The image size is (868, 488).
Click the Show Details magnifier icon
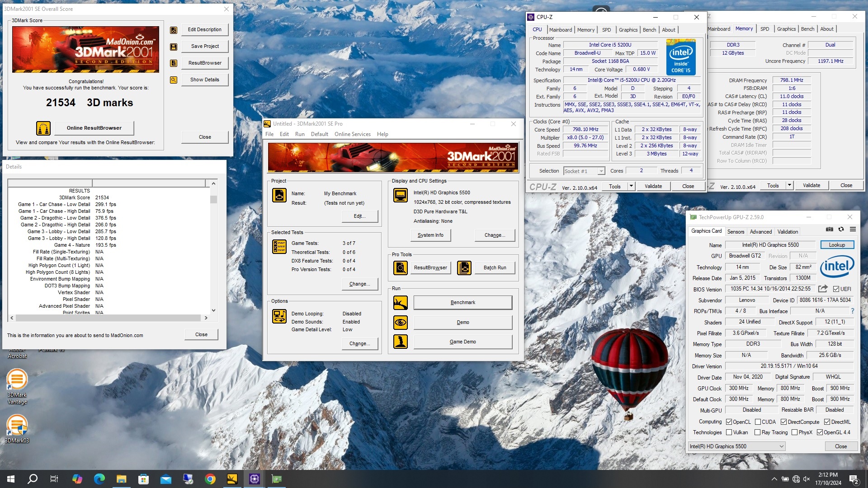173,80
